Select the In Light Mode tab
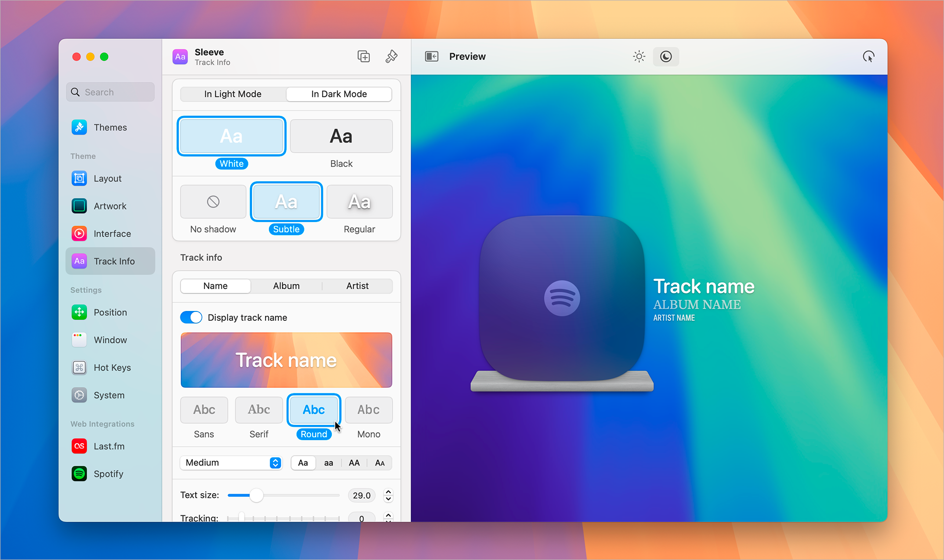 pos(233,94)
